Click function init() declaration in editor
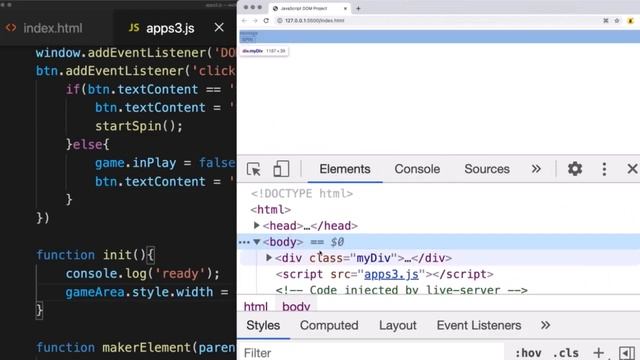 pyautogui.click(x=95, y=255)
